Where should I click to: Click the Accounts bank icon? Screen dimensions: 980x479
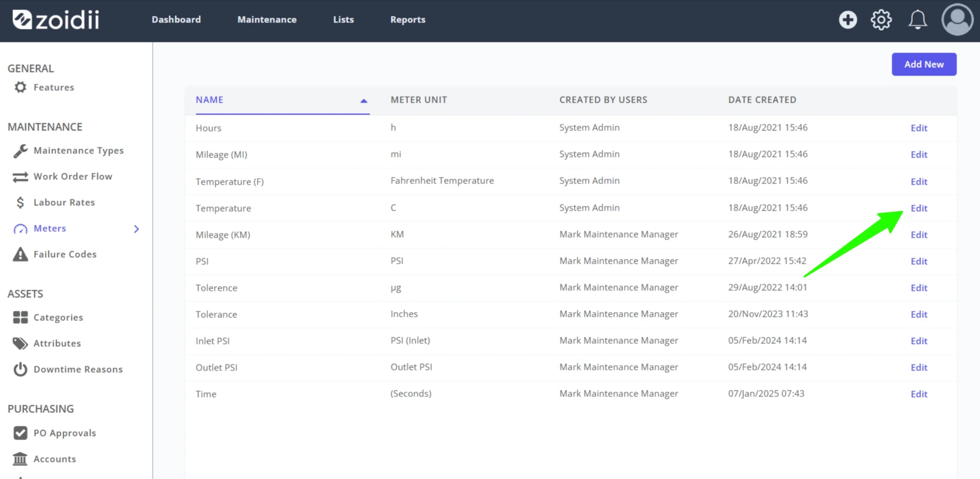tap(21, 459)
